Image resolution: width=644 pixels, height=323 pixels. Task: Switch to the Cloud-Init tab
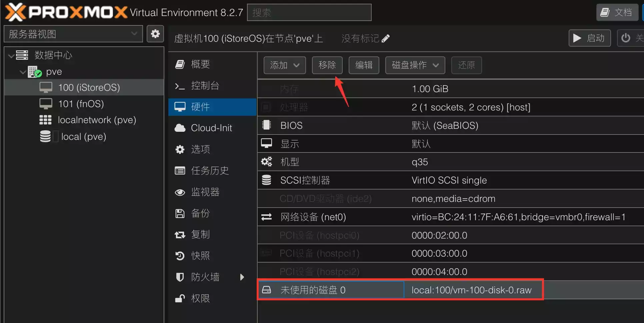pyautogui.click(x=211, y=128)
